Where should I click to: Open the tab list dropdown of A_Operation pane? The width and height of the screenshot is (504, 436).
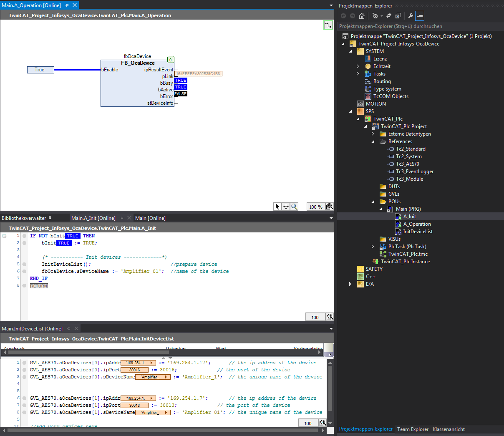tap(331, 5)
